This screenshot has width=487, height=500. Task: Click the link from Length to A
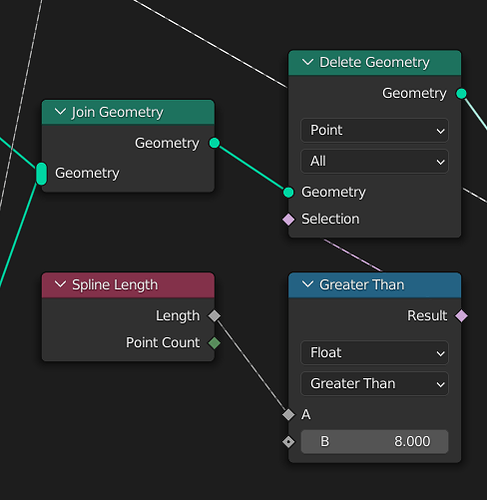[251, 365]
